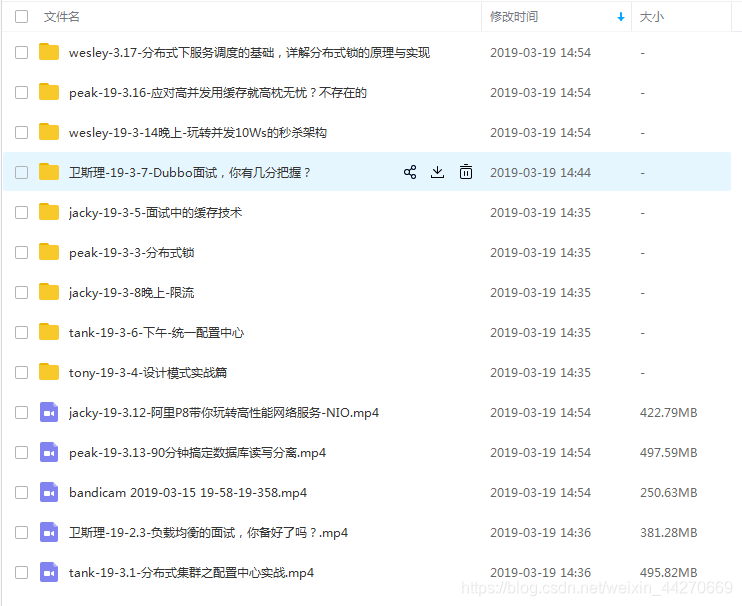Click the download icon on the Dubbo row

(438, 172)
